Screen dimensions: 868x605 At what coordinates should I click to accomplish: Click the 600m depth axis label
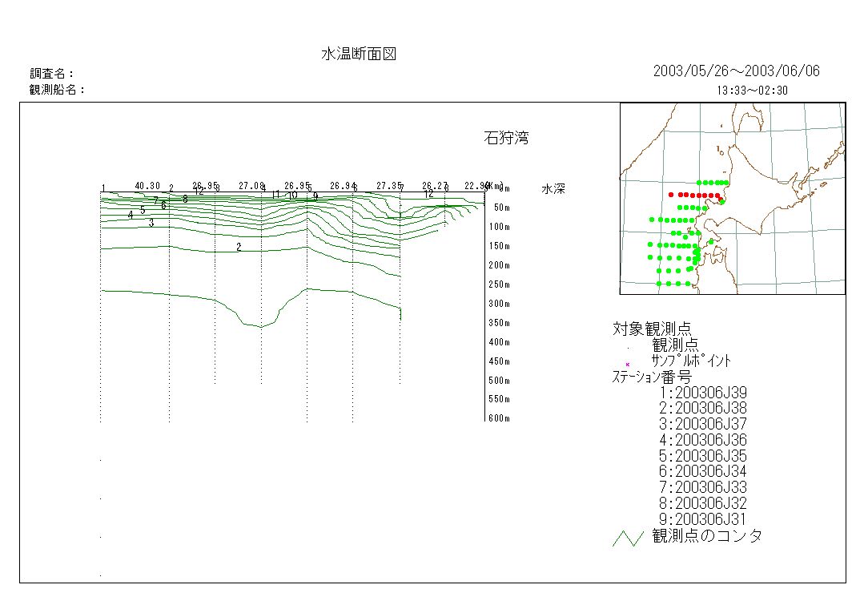coord(499,419)
